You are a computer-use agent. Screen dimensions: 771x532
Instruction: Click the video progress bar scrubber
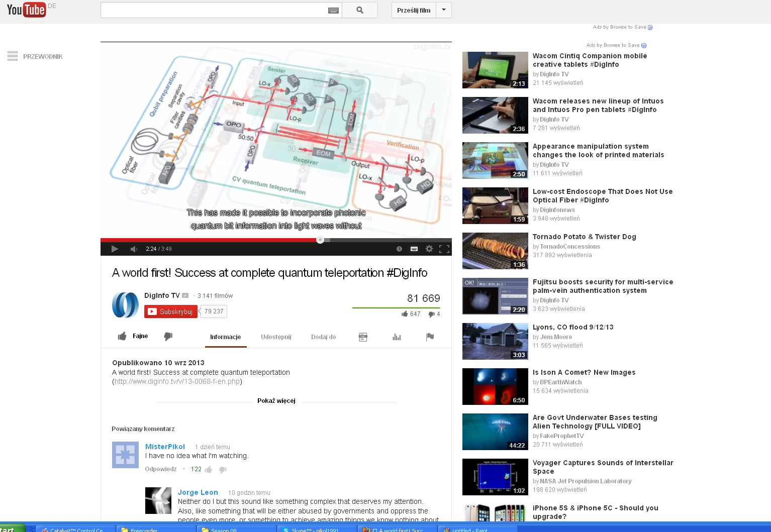(x=320, y=240)
